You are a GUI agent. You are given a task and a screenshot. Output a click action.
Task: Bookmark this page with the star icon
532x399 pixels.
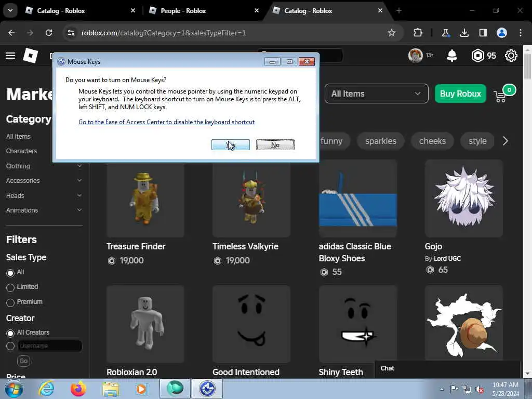click(x=392, y=33)
